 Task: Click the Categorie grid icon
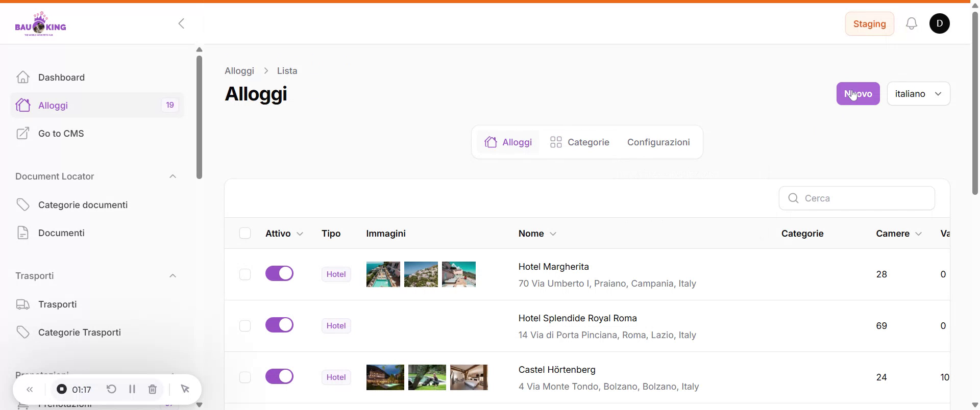(556, 142)
